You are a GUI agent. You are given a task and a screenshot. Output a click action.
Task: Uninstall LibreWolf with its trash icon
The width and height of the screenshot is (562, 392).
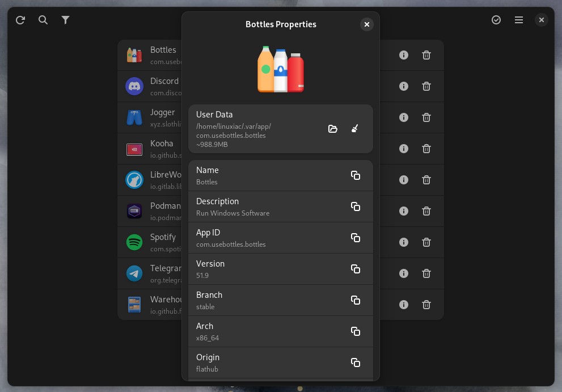click(x=426, y=180)
